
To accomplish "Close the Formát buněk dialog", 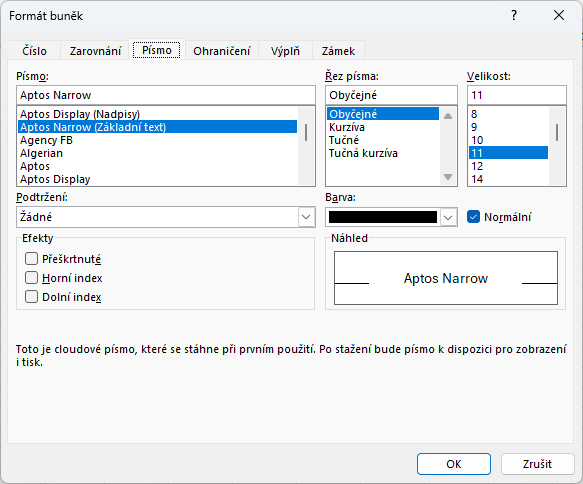I will (x=559, y=16).
